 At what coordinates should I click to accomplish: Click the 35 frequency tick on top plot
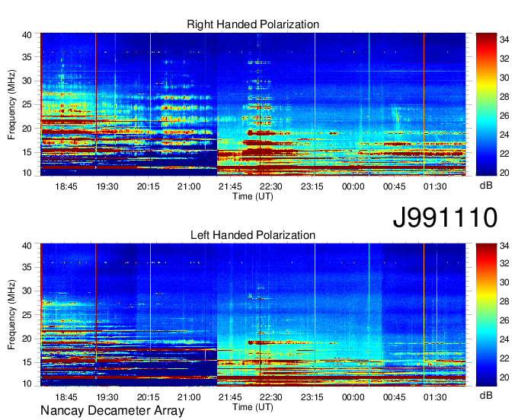pos(27,57)
